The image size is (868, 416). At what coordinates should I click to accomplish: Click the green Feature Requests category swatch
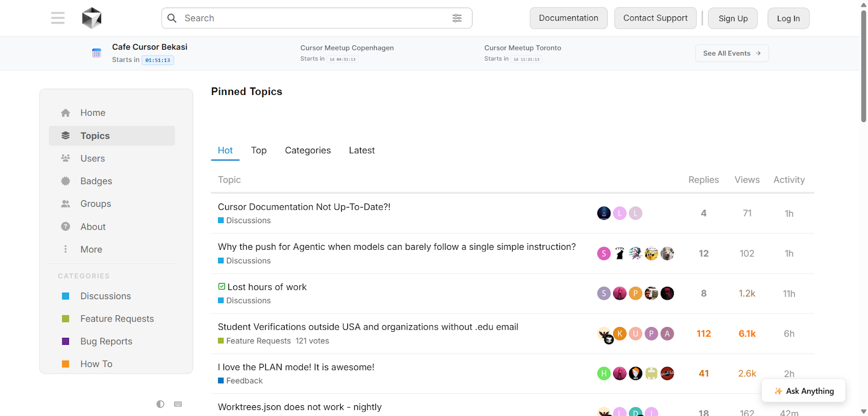(66, 319)
